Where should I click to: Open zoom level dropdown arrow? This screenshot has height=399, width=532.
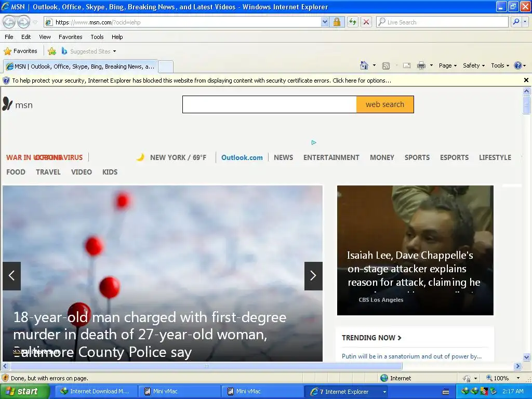[x=518, y=378]
